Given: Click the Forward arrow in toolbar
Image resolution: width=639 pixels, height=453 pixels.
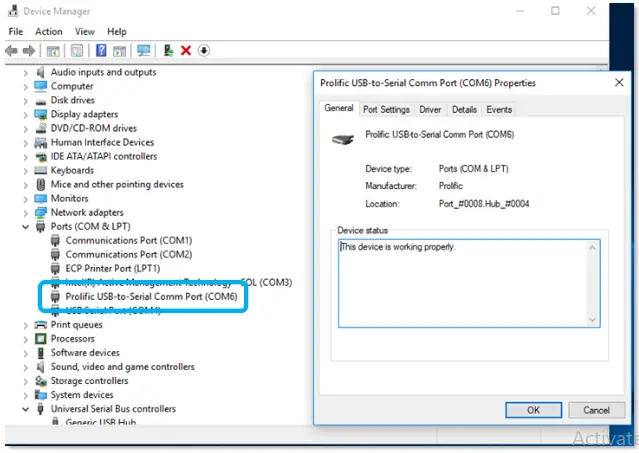Looking at the screenshot, I should click(29, 51).
